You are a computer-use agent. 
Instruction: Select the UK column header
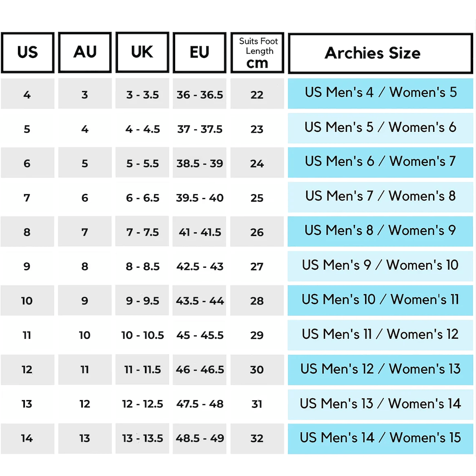142,53
